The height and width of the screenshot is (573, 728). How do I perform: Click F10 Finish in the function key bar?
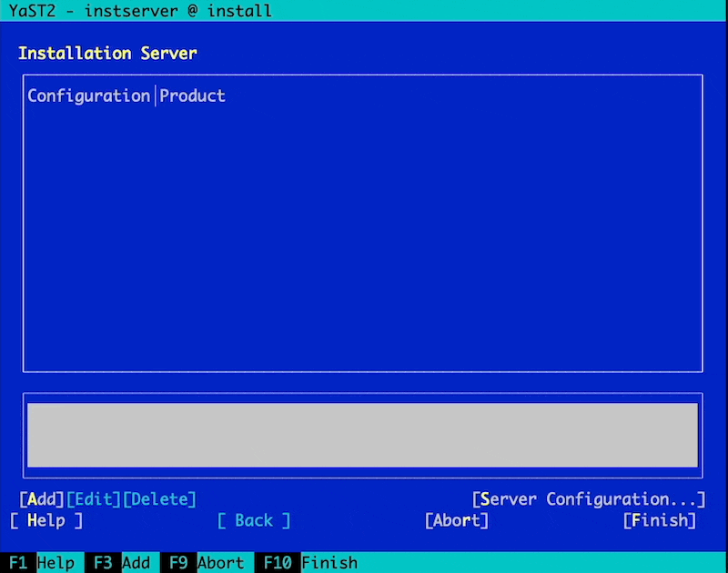click(307, 563)
